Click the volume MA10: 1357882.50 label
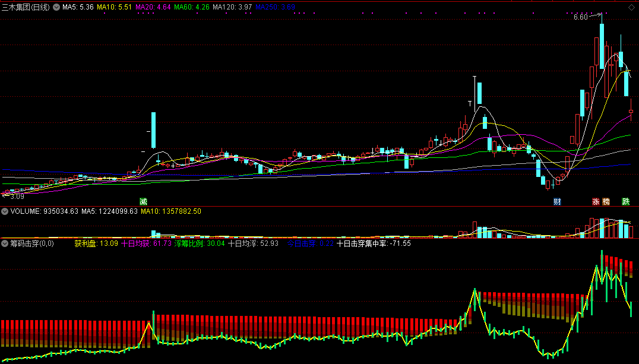 (171, 211)
